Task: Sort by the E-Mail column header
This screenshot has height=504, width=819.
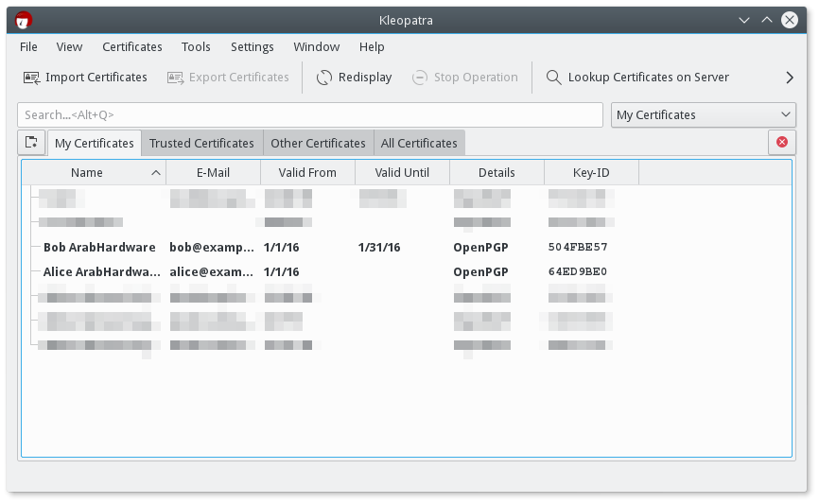Action: [x=213, y=173]
